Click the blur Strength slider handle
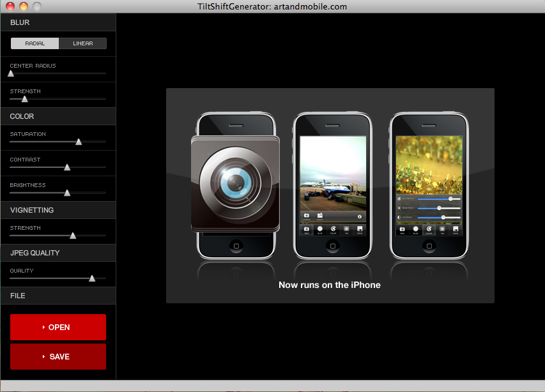The width and height of the screenshot is (545, 392). (x=24, y=99)
